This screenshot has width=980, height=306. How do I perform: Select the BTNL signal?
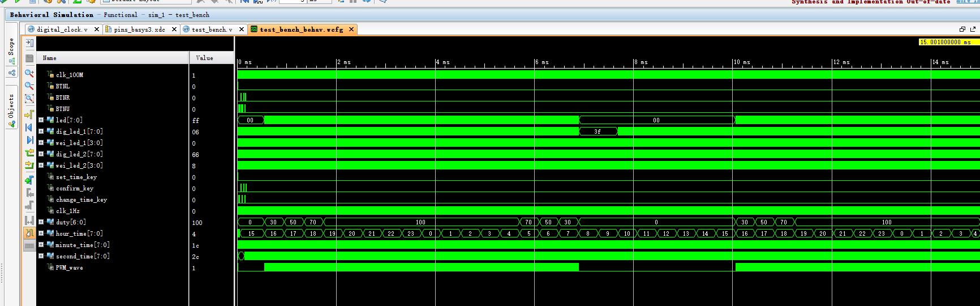coord(63,86)
